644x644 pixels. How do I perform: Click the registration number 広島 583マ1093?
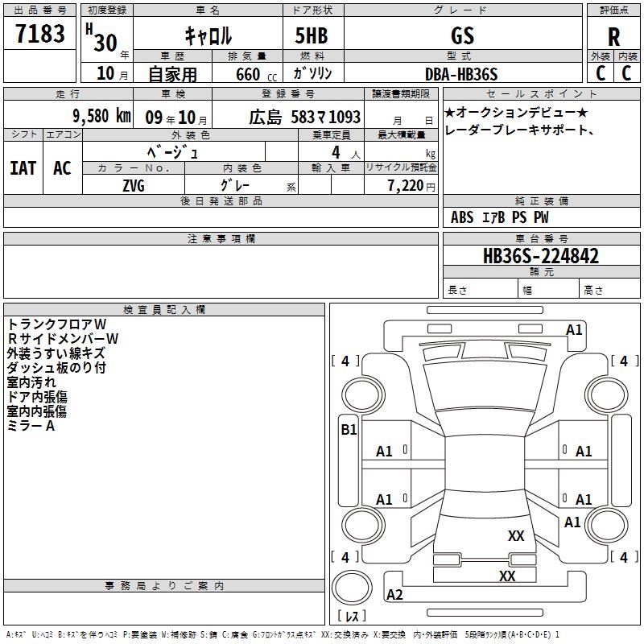point(305,118)
